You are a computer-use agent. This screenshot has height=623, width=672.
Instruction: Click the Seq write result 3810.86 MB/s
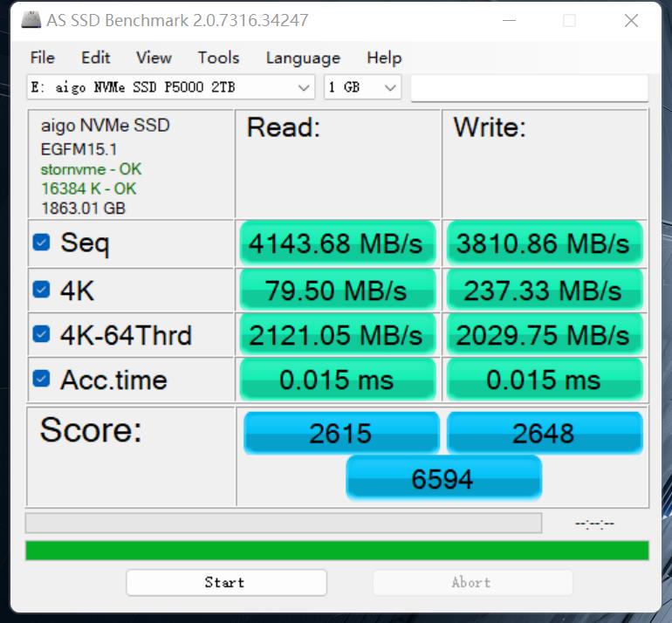(x=545, y=243)
